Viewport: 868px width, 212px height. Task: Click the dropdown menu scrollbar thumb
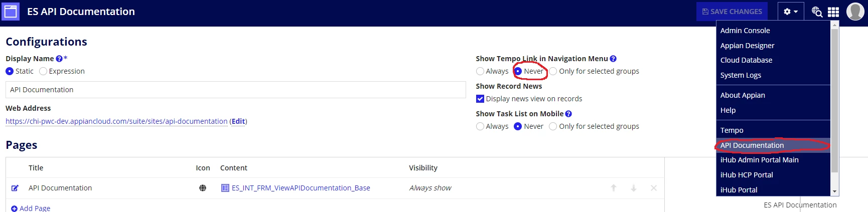click(x=835, y=100)
